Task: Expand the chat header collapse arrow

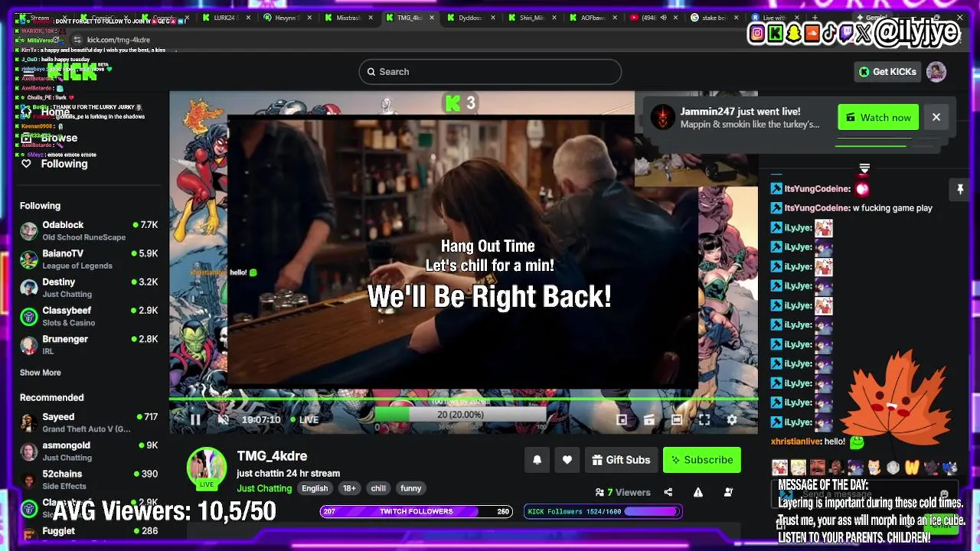Action: coord(864,169)
